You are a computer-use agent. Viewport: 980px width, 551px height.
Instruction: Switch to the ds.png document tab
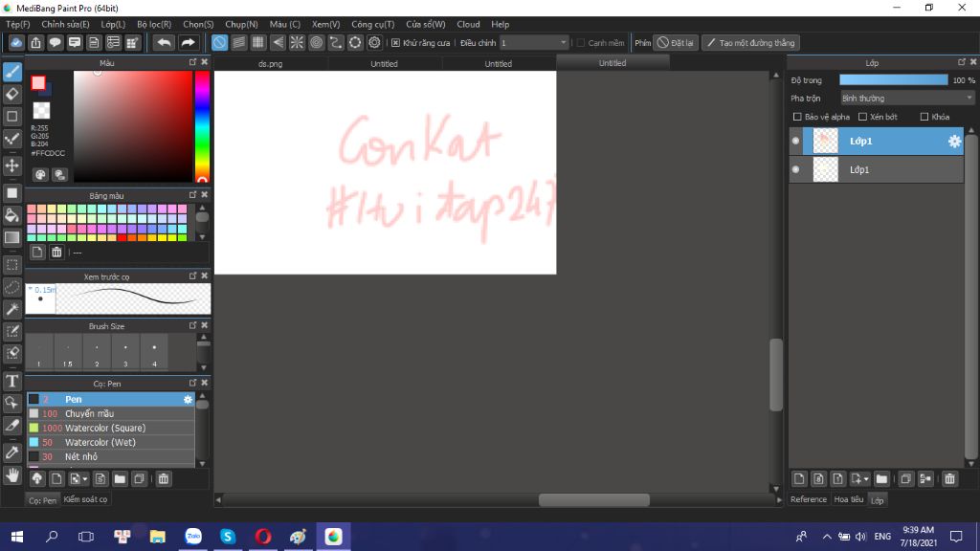coord(271,64)
